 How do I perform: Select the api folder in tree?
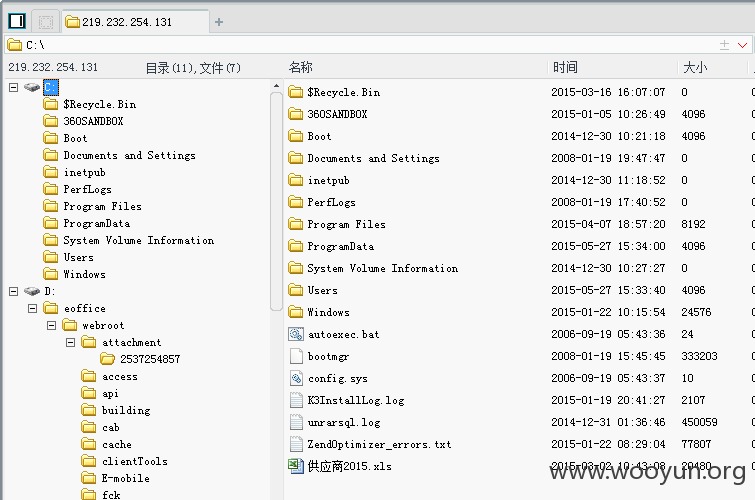click(110, 394)
